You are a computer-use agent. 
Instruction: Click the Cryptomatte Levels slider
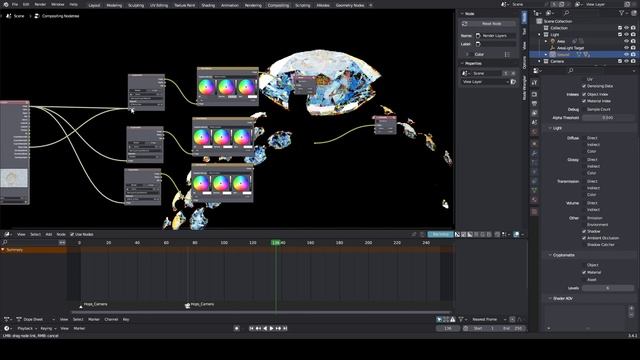click(x=608, y=288)
